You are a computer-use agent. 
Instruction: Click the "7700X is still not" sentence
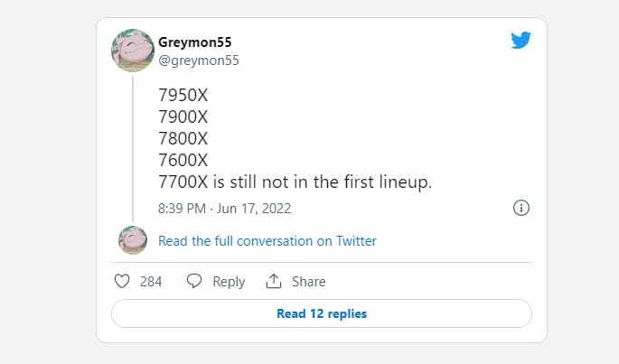click(x=295, y=182)
